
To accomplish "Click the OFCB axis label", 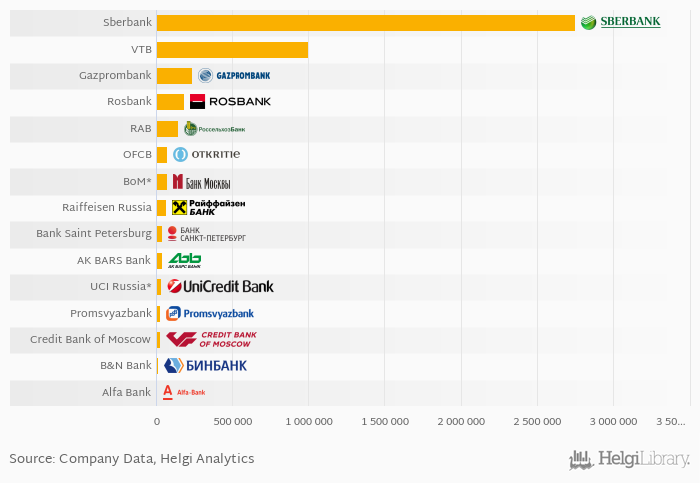I will [137, 154].
